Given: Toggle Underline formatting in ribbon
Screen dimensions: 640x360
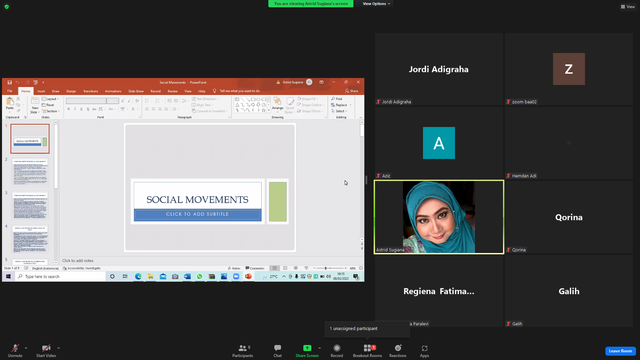Looking at the screenshot, I should click(x=82, y=109).
